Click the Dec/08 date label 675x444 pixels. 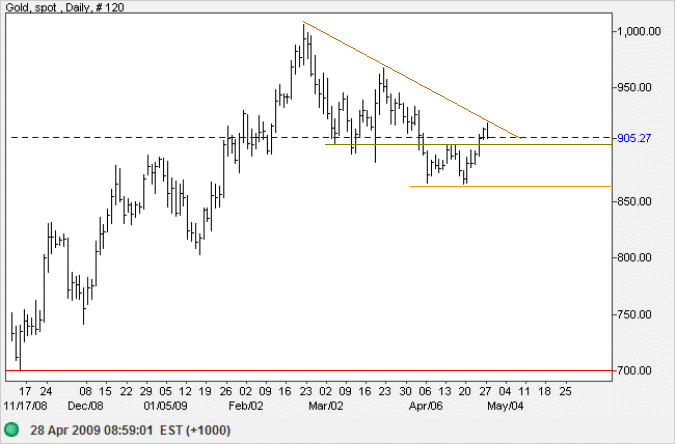tap(86, 406)
